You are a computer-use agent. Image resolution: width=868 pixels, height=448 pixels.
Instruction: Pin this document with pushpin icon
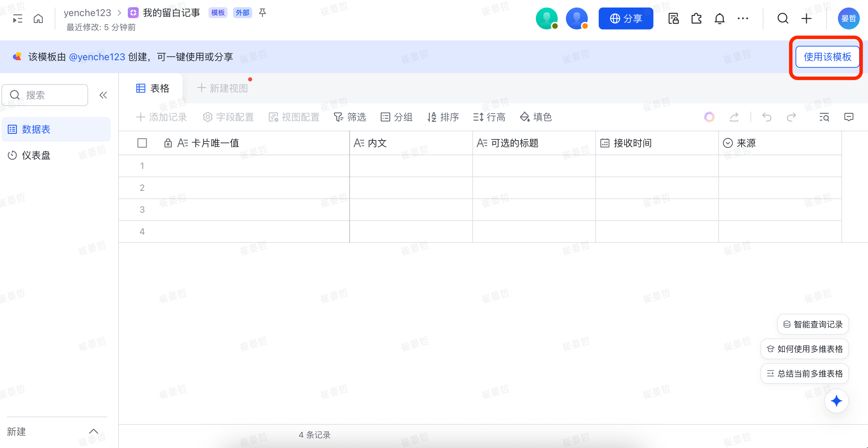pyautogui.click(x=262, y=13)
